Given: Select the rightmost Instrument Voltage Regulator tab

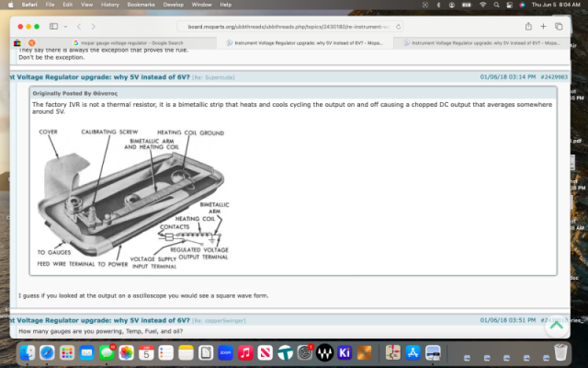Looking at the screenshot, I should (x=481, y=43).
